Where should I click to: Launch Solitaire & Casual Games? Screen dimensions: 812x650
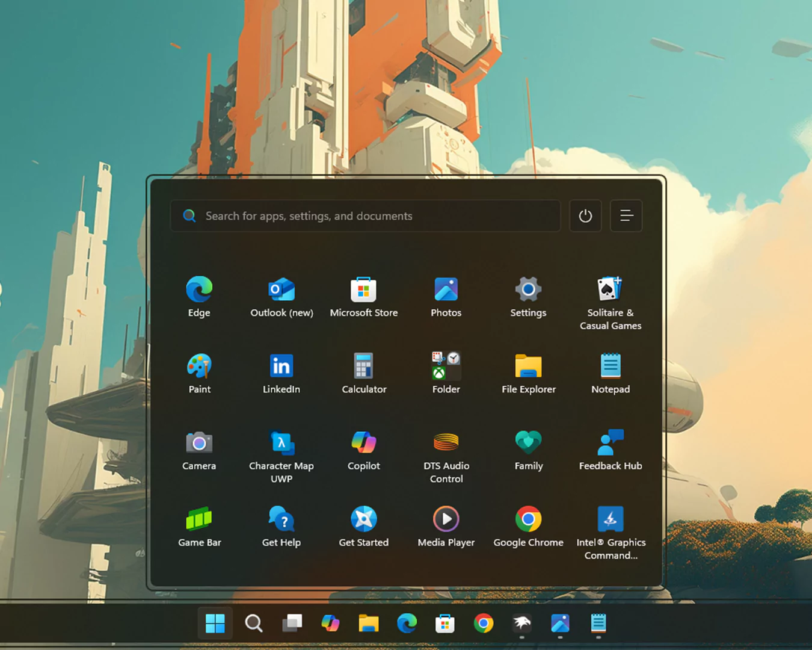611,303
